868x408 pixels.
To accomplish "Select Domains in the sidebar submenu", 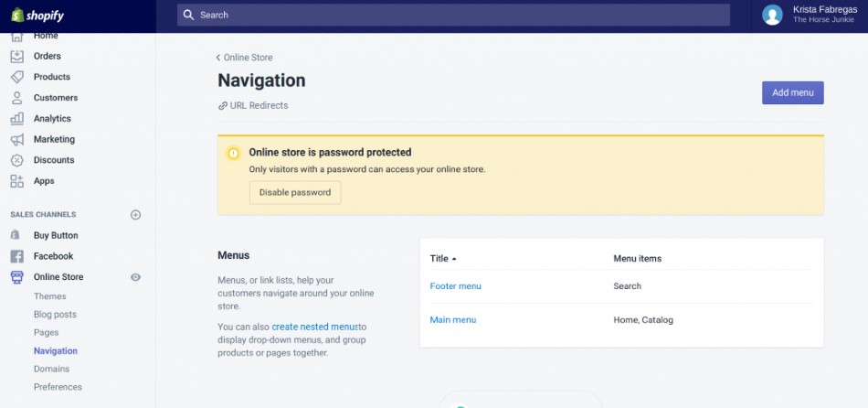I will click(51, 369).
